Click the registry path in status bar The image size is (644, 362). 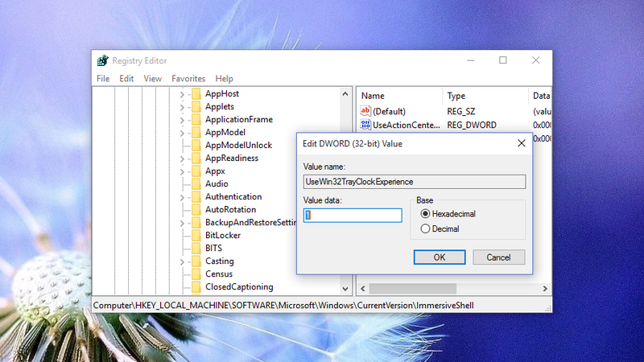click(x=283, y=306)
